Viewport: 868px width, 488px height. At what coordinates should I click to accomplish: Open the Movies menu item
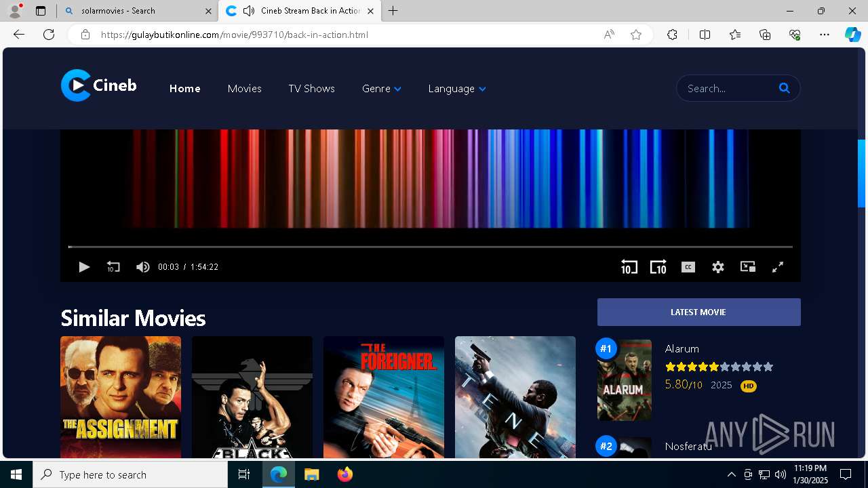(x=245, y=89)
